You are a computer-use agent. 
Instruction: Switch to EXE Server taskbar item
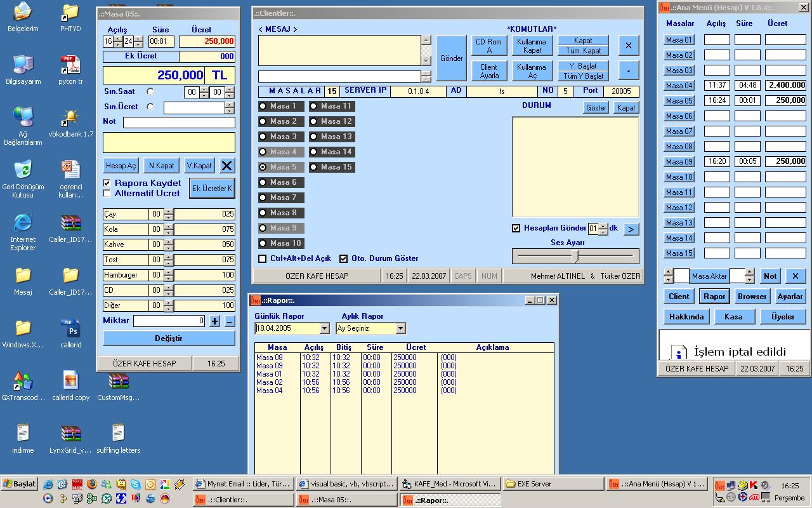pos(553,484)
